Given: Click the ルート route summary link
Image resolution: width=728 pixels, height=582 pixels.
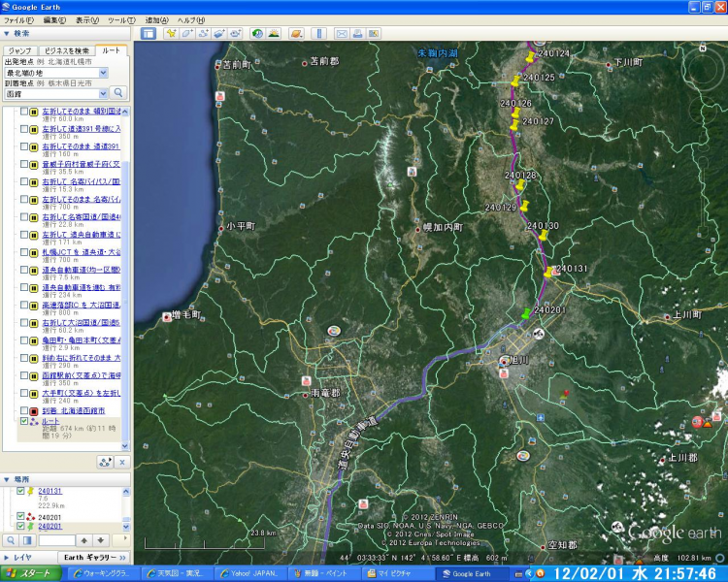Looking at the screenshot, I should [x=50, y=421].
